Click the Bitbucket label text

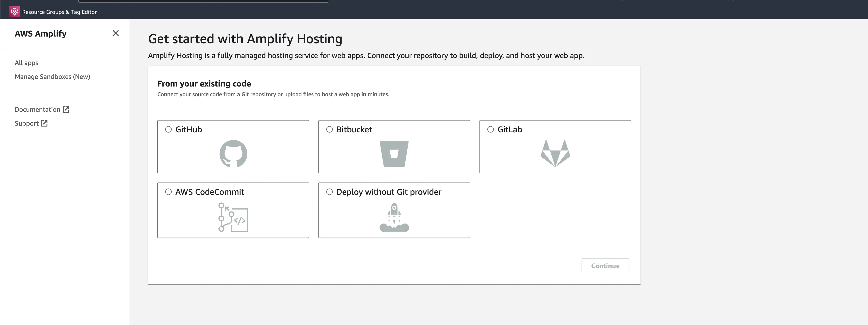click(x=354, y=129)
